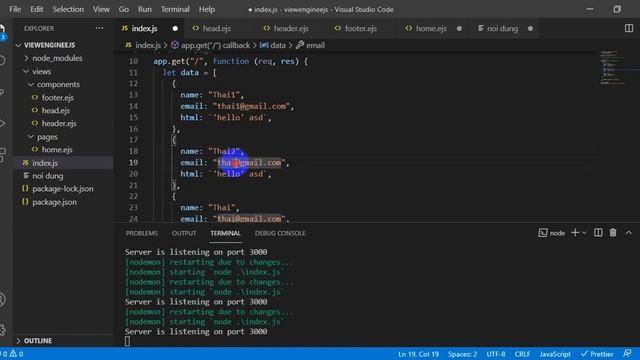The width and height of the screenshot is (640, 360).
Task: Open package-lock.json in explorer
Action: point(63,189)
